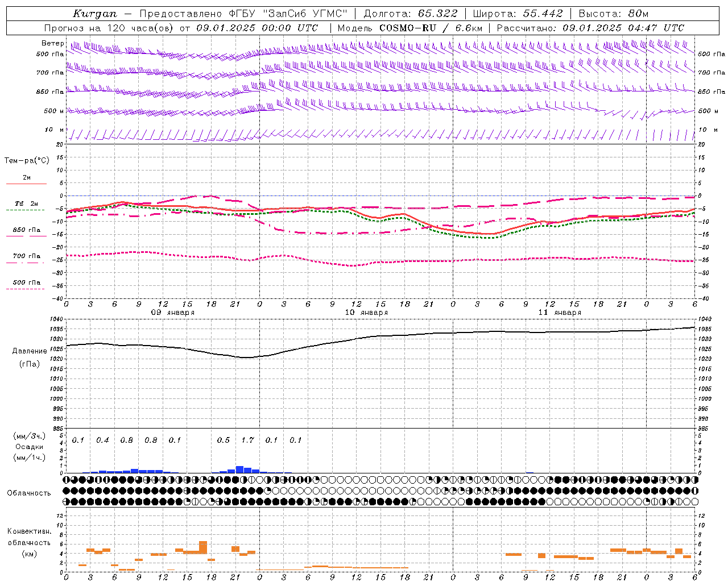Click the "500 гПа" temperature legend entry

click(x=26, y=282)
